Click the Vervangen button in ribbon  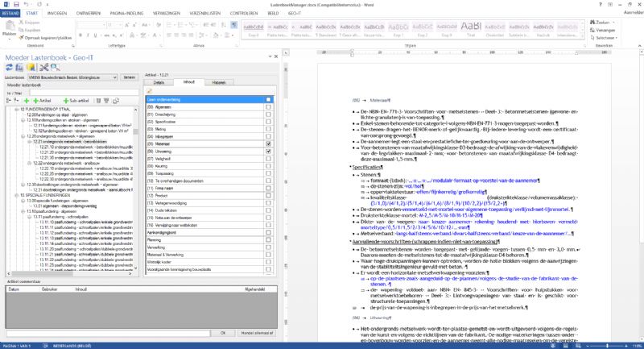[x=604, y=29]
